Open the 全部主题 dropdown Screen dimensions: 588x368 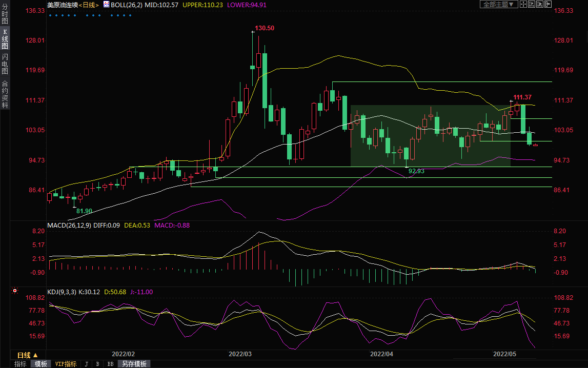(497, 4)
